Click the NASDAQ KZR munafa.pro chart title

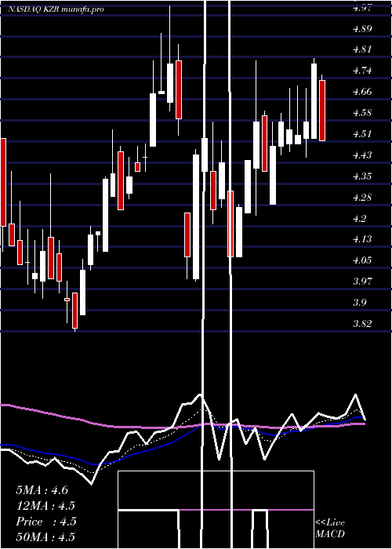(x=56, y=9)
